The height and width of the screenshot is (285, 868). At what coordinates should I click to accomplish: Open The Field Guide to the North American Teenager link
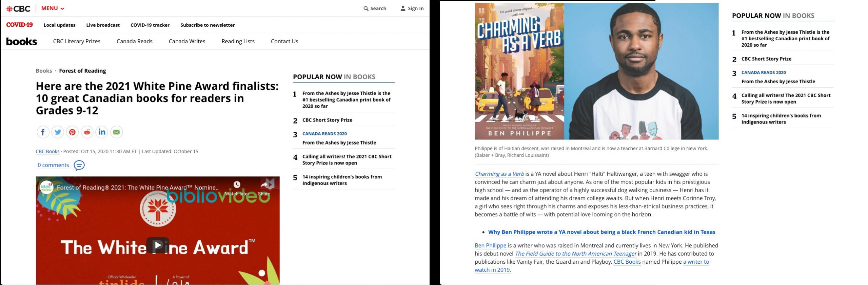coord(575,254)
